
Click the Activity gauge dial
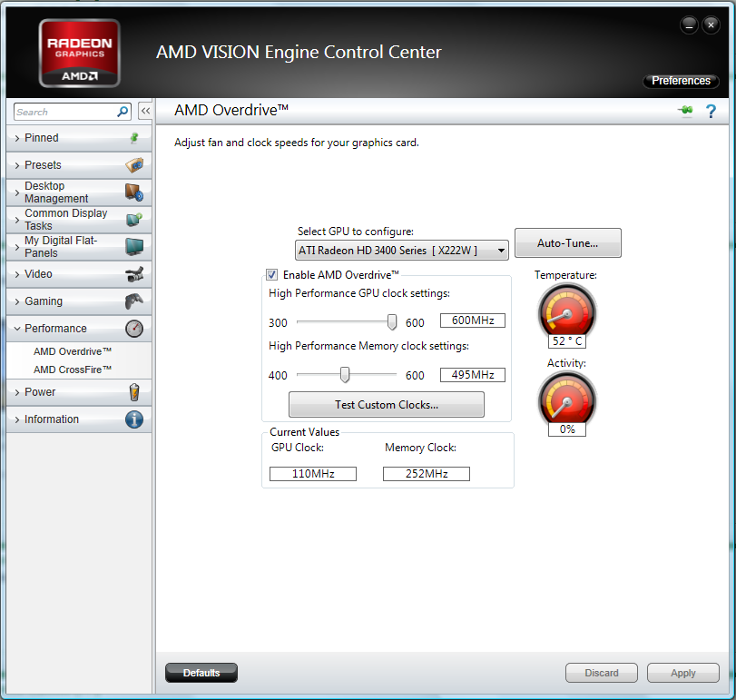[x=567, y=399]
